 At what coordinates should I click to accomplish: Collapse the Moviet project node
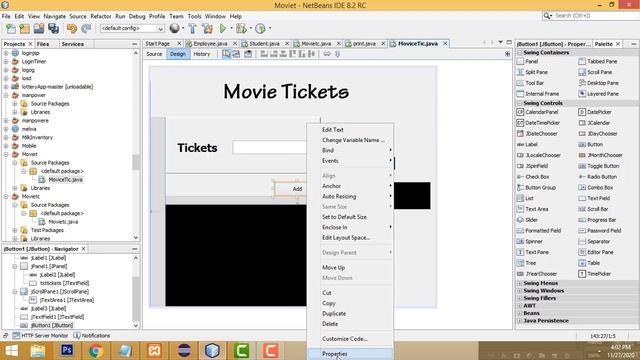6,154
